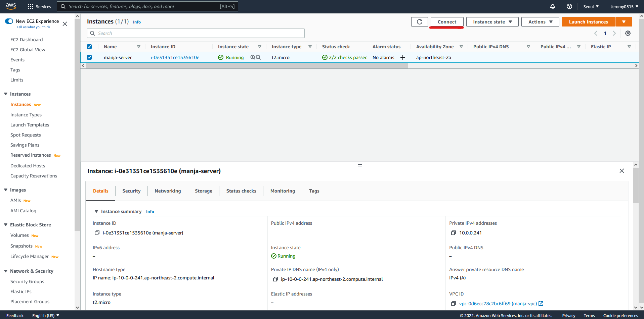Copy the Instance ID value
The image size is (644, 319).
click(x=97, y=233)
